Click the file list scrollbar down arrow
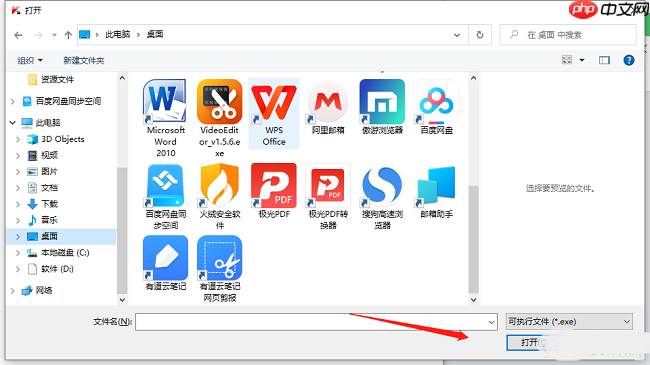Viewport: 650px width, 365px height. [x=473, y=299]
